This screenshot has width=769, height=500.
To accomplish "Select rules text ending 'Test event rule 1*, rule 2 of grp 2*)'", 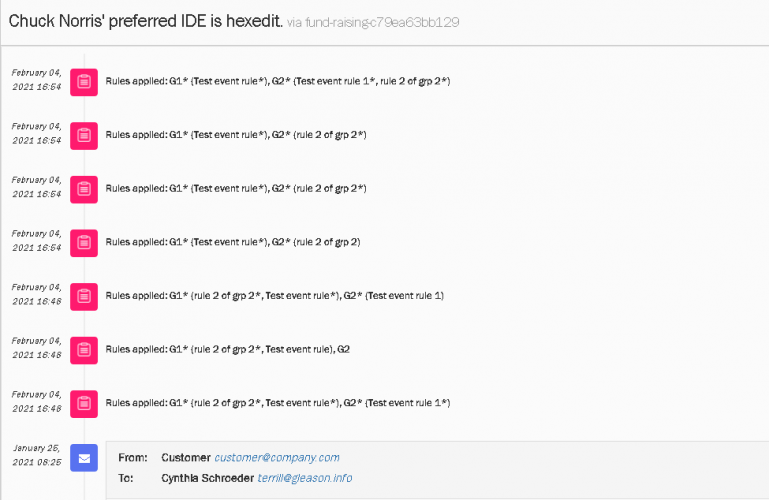I will [x=277, y=81].
